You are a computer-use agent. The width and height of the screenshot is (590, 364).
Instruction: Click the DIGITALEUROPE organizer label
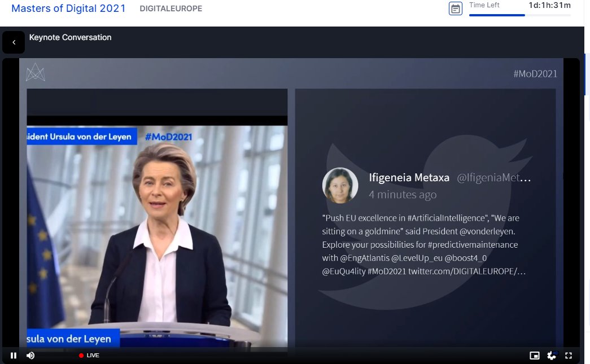pyautogui.click(x=171, y=8)
